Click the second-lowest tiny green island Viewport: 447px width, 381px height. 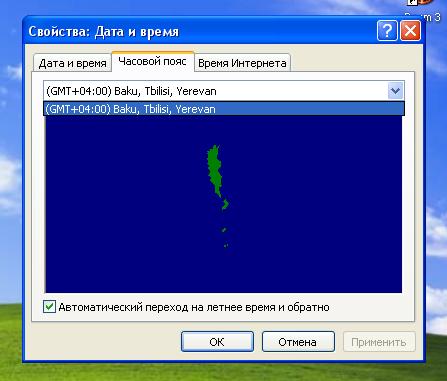(x=224, y=230)
